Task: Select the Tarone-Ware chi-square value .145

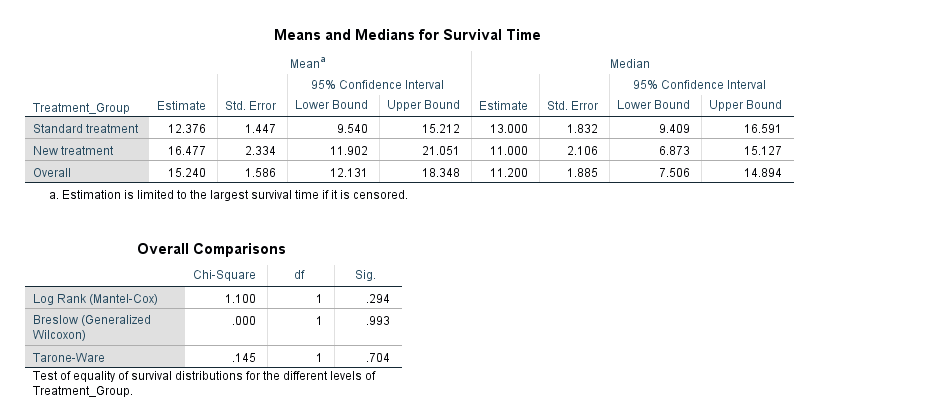Action: [243, 356]
